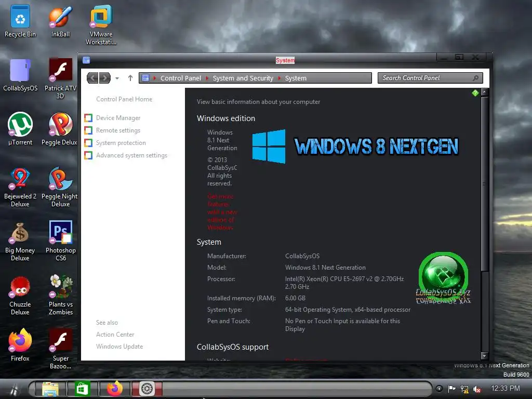
Task: Click the network status tray icon
Action: pos(464,389)
